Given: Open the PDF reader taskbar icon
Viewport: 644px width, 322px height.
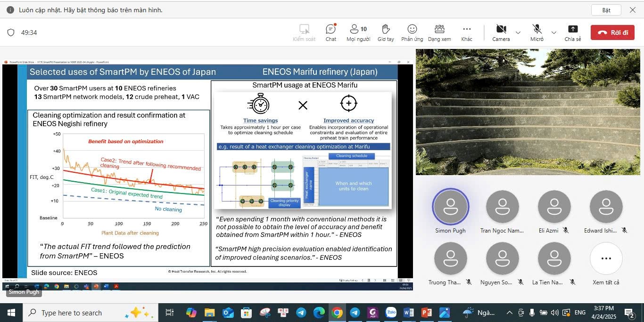Looking at the screenshot, I should (x=373, y=313).
